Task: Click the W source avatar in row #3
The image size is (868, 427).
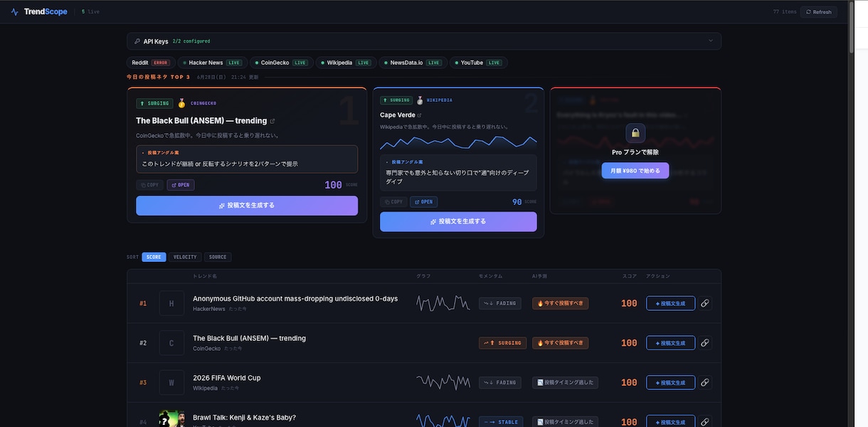Action: (171, 383)
